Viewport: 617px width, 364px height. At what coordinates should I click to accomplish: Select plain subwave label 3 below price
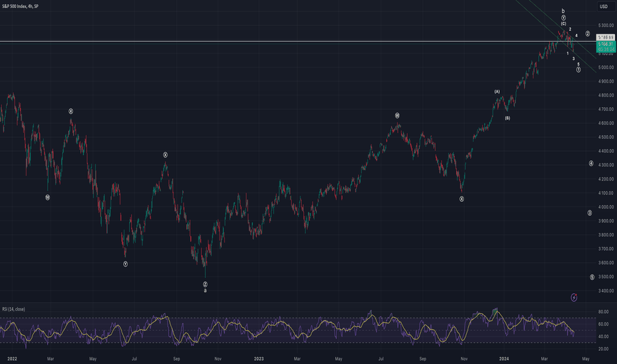[573, 59]
